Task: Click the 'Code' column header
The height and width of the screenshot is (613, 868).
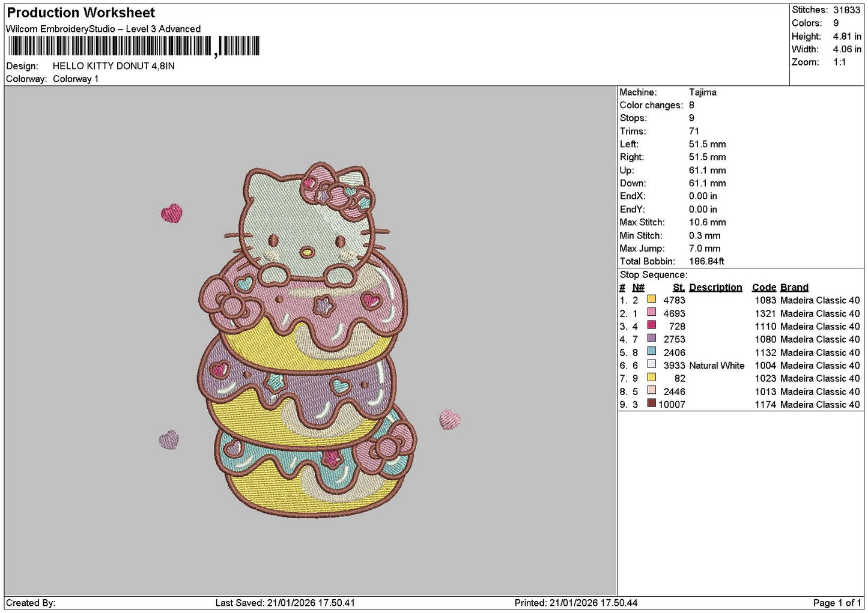Action: (764, 288)
